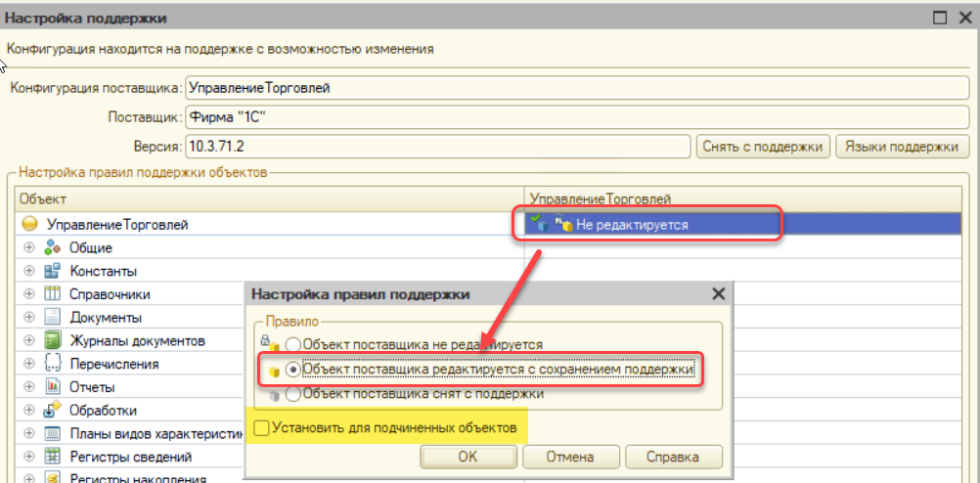Image resolution: width=980 pixels, height=483 pixels.
Task: Select the 'Константы' row label
Action: tap(104, 271)
